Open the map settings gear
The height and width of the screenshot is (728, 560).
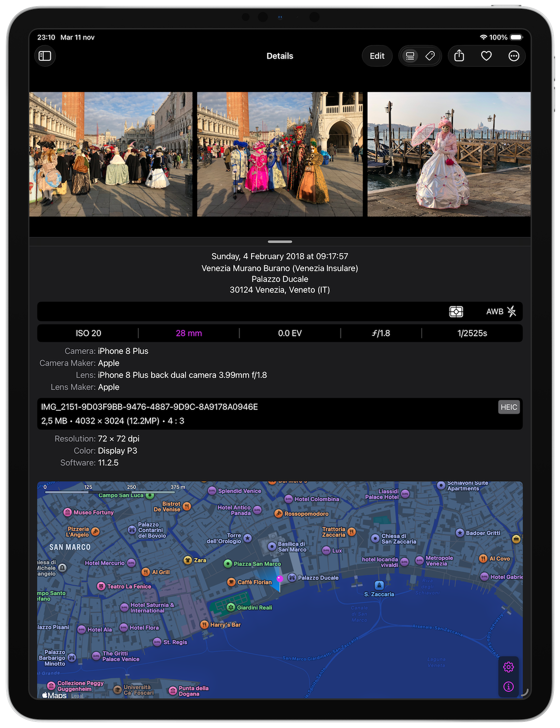[x=508, y=667]
